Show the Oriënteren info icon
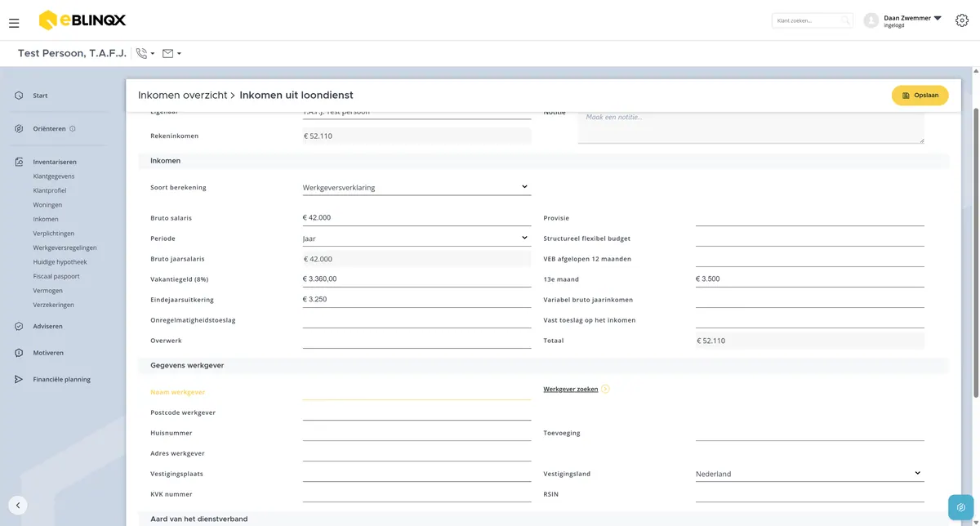980x526 pixels. coord(73,129)
